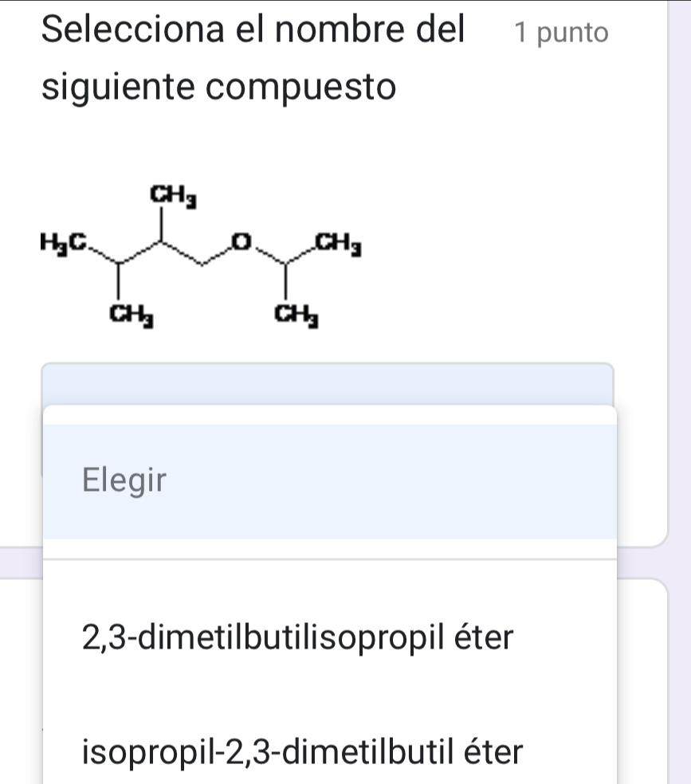The height and width of the screenshot is (784, 691).
Task: Click the word 'éter' in the first compound option
Action: pyautogui.click(x=484, y=637)
